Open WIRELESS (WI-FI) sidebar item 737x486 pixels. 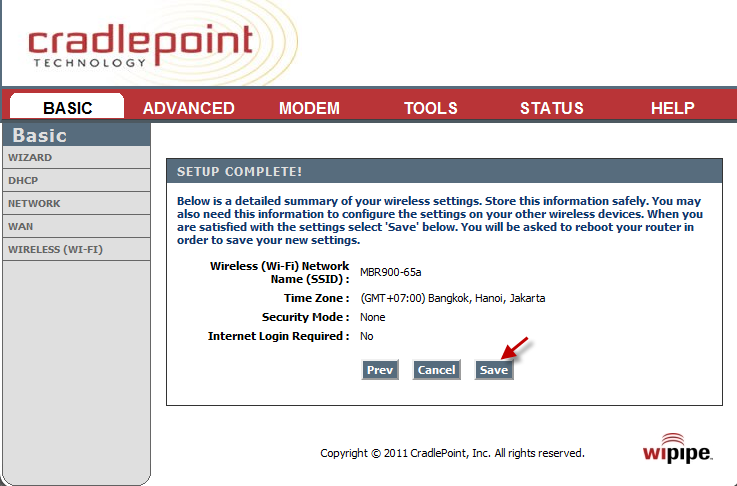coord(77,250)
